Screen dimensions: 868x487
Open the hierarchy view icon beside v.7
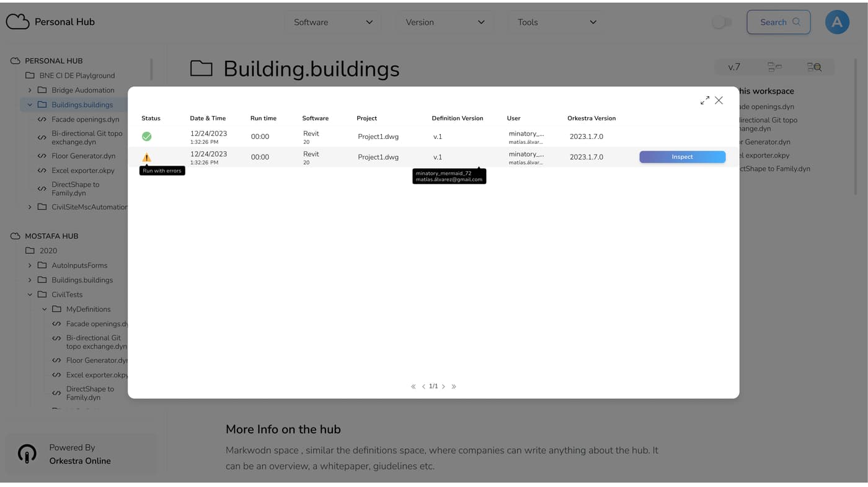tap(774, 67)
